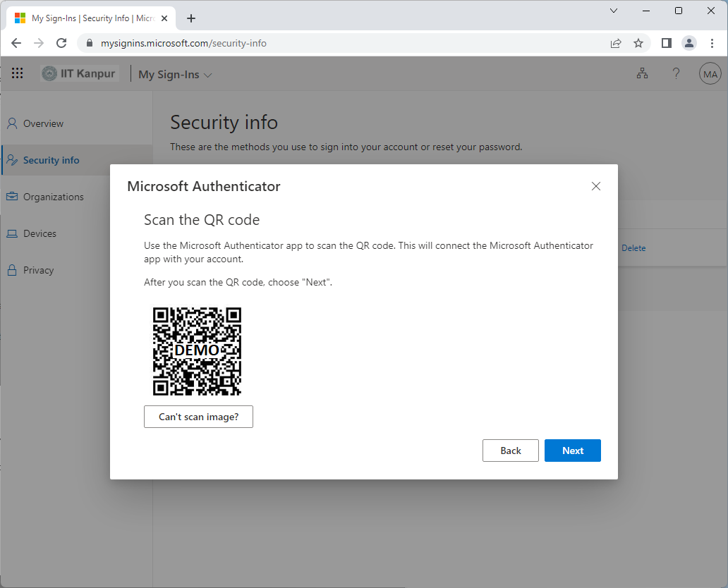
Task: Click the IIT Kanpur logo
Action: (80, 73)
